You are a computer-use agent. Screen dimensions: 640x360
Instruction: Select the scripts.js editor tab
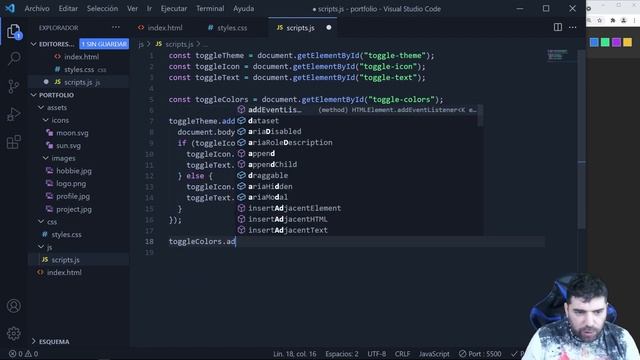pyautogui.click(x=300, y=28)
